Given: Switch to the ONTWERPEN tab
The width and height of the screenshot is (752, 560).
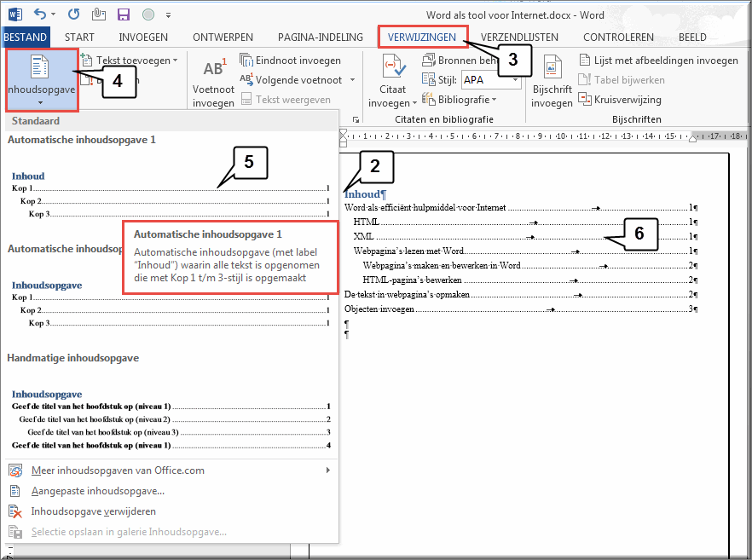Looking at the screenshot, I should coord(223,37).
